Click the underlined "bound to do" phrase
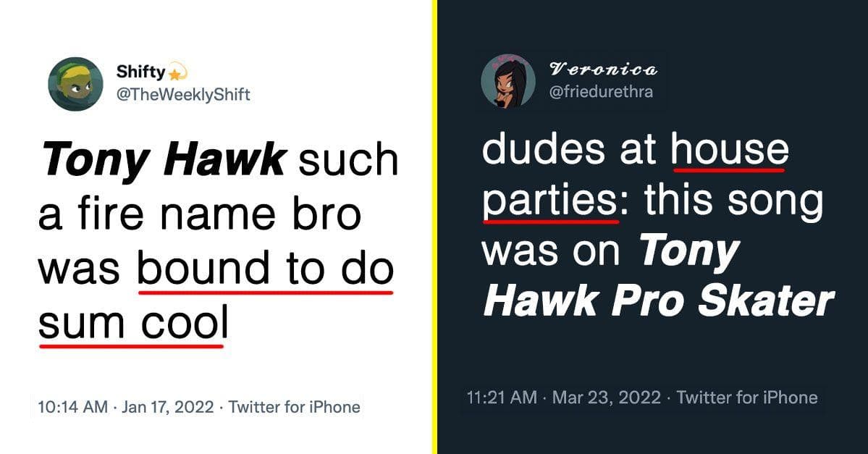 [x=265, y=269]
